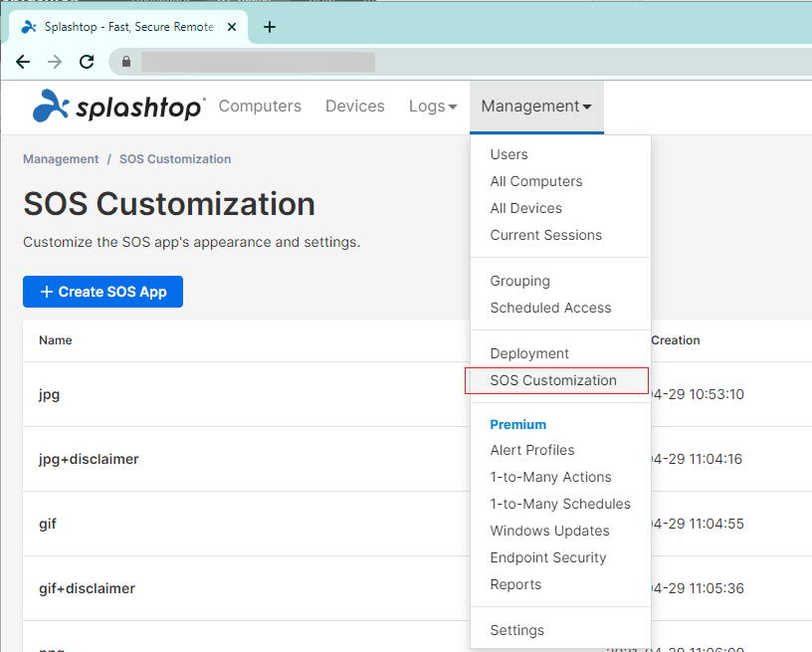Screen dimensions: 812x652
Task: Click the 'Customize the SOS app's appearance' description
Action: tap(191, 242)
